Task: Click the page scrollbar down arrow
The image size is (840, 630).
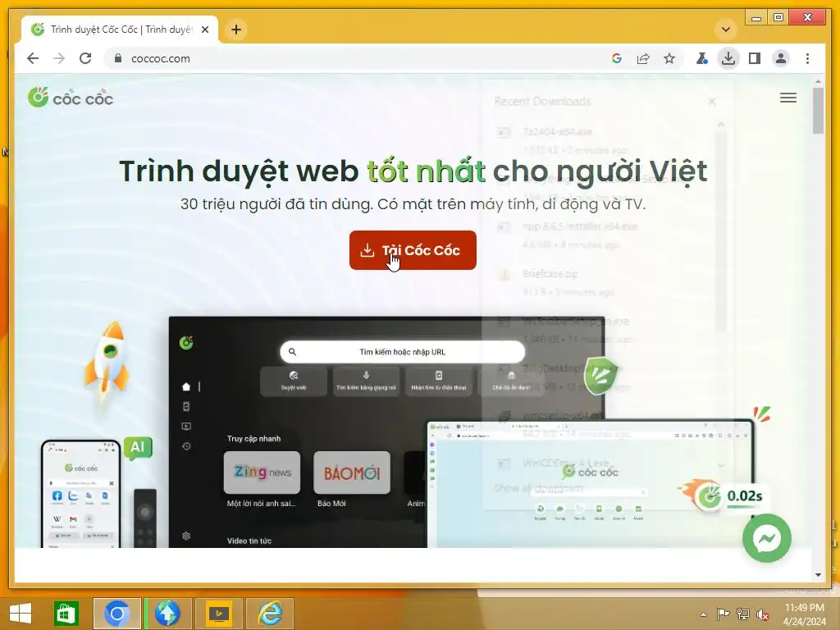Action: [x=818, y=575]
